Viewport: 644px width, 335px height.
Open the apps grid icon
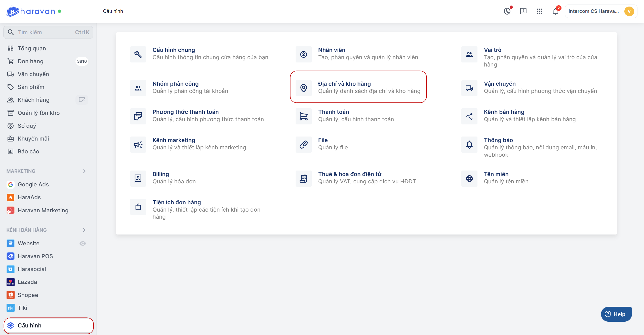coord(539,11)
